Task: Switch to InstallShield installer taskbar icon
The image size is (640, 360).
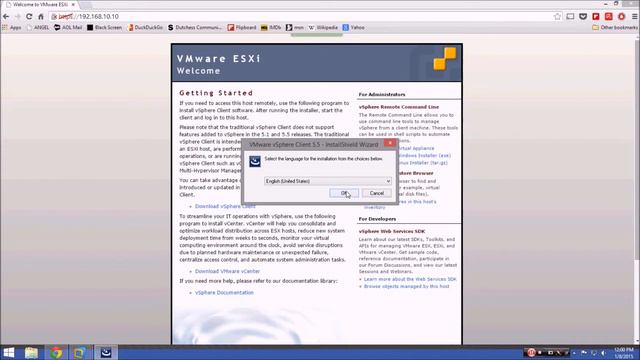Action: click(106, 353)
